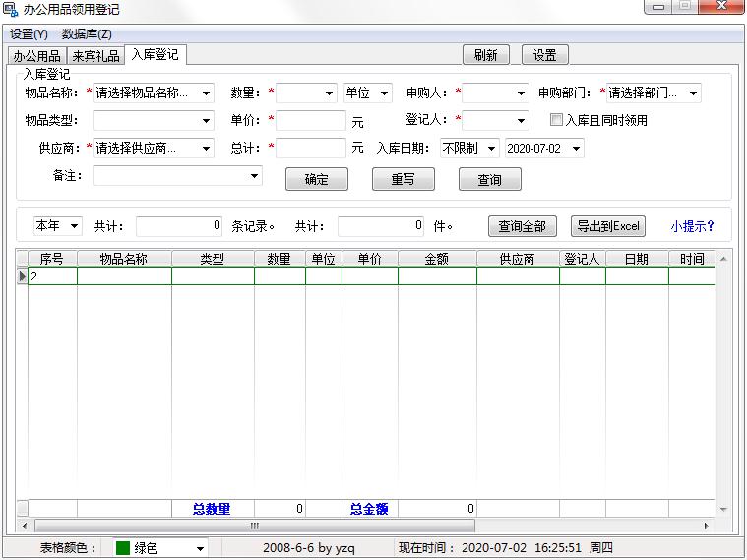The height and width of the screenshot is (560, 747).
Task: Enable 入库且同时领用 checkbox
Action: click(x=557, y=120)
